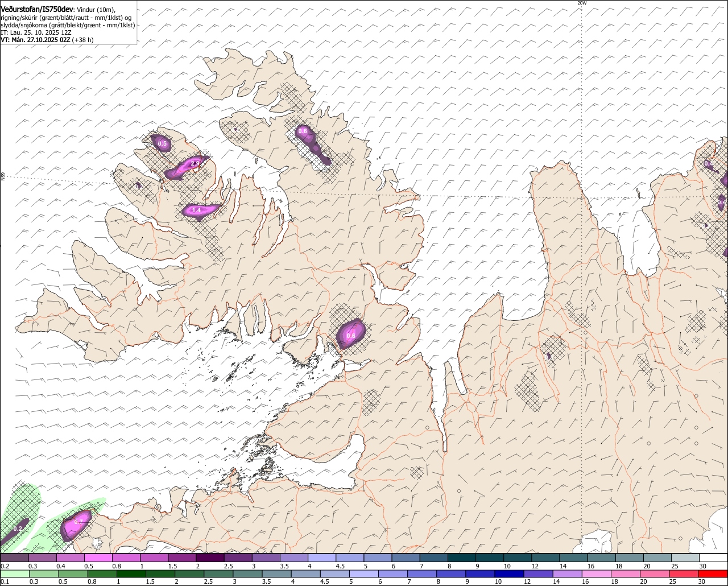Select the 'IT: Lau. 25. 10. 2025 12Z' line
The width and height of the screenshot is (728, 586).
click(x=36, y=32)
